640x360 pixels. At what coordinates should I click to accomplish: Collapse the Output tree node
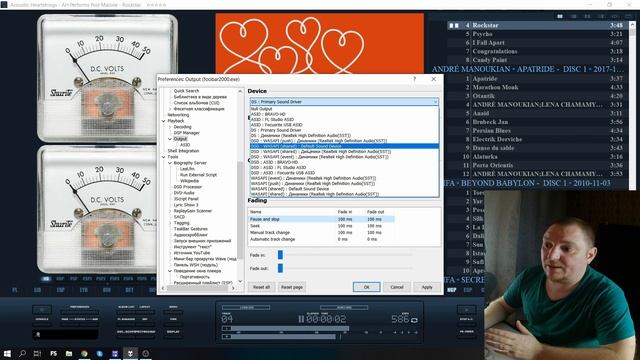tap(170, 139)
